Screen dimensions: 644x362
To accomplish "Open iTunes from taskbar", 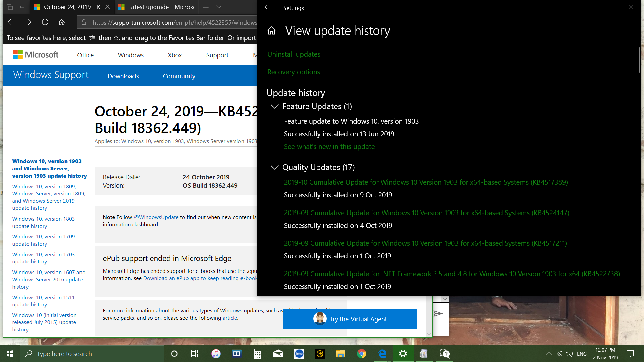I will tap(216, 354).
